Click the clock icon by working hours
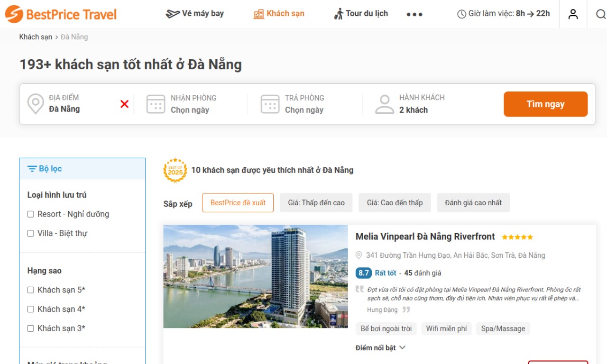607x364 pixels. coord(461,14)
